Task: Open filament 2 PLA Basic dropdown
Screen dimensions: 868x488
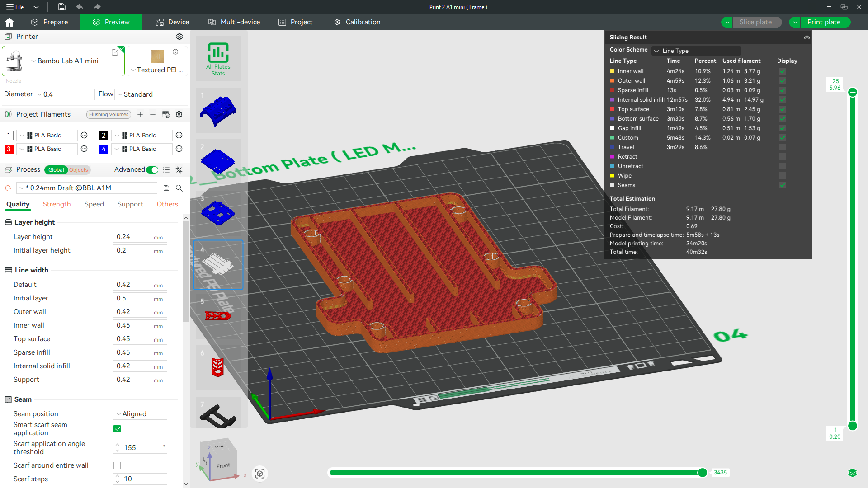Action: (x=142, y=135)
